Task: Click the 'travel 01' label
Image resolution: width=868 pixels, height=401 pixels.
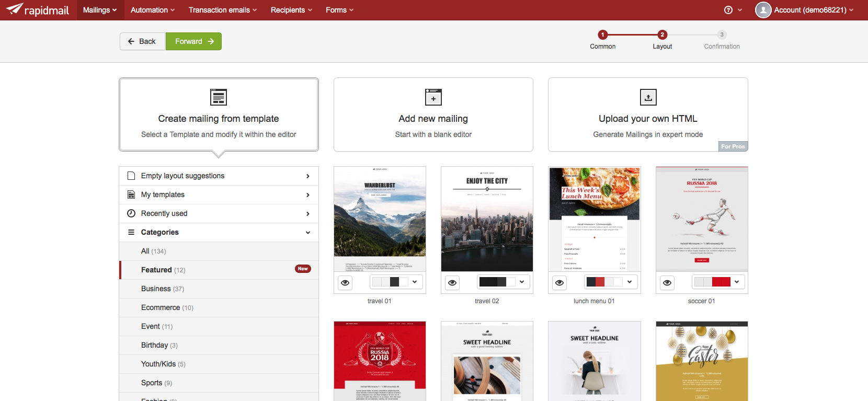Action: coord(380,301)
